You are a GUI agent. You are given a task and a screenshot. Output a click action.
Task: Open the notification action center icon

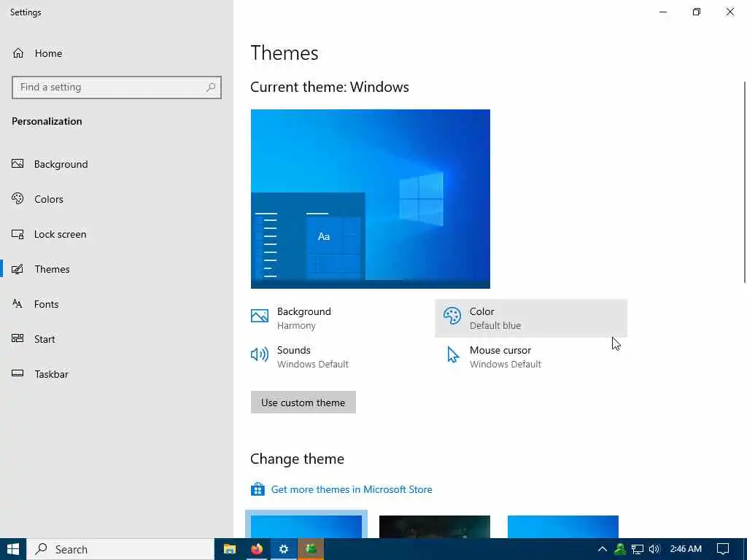723,549
